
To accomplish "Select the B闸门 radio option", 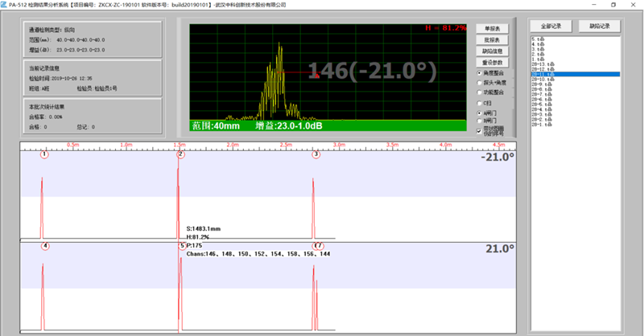I will 480,121.
